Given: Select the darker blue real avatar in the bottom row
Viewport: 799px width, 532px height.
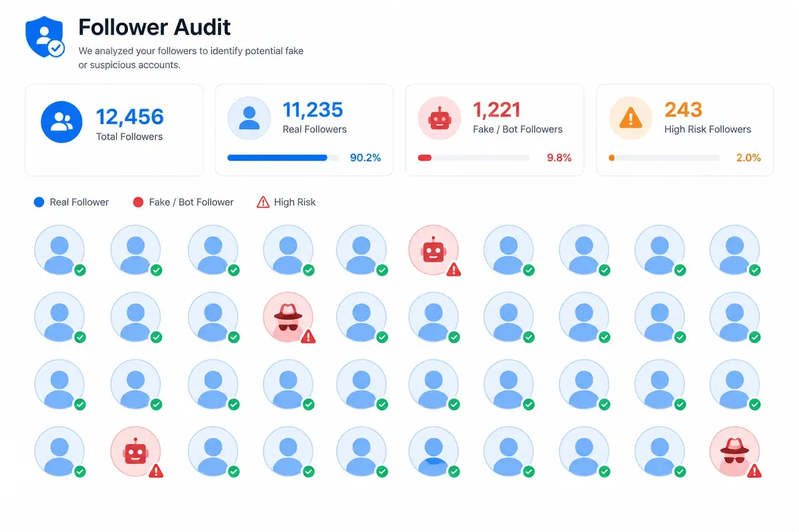Looking at the screenshot, I should 433,452.
